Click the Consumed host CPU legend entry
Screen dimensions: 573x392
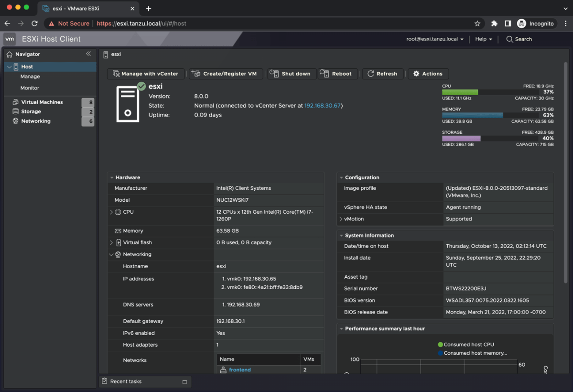click(x=465, y=345)
